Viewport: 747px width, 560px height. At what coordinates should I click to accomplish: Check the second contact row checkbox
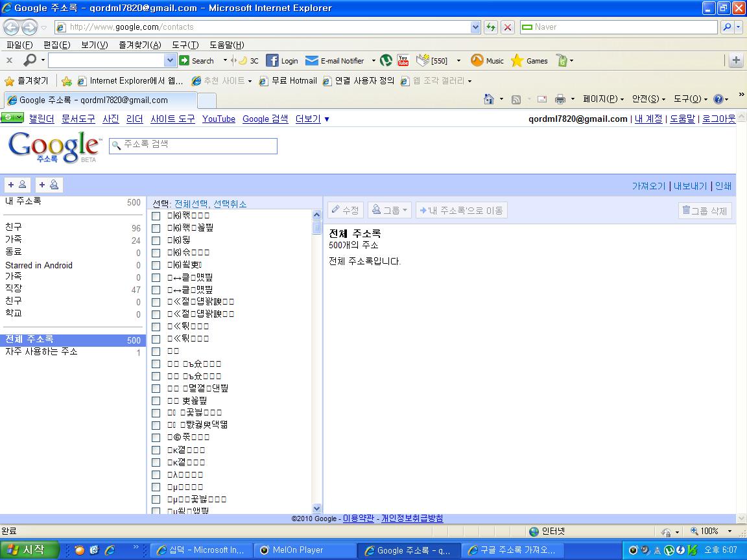[x=156, y=228]
